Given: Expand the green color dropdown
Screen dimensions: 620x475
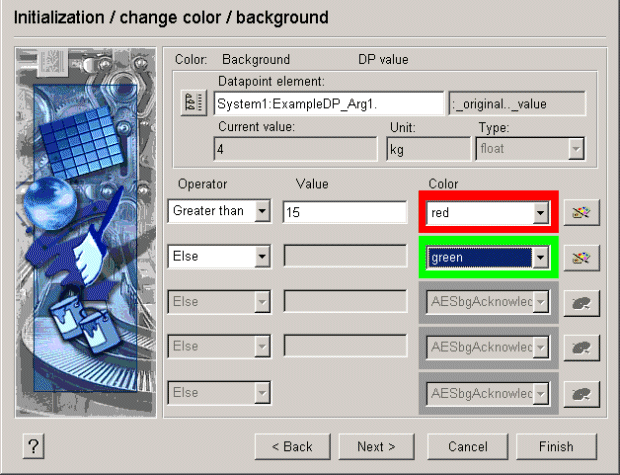Looking at the screenshot, I should click(541, 258).
